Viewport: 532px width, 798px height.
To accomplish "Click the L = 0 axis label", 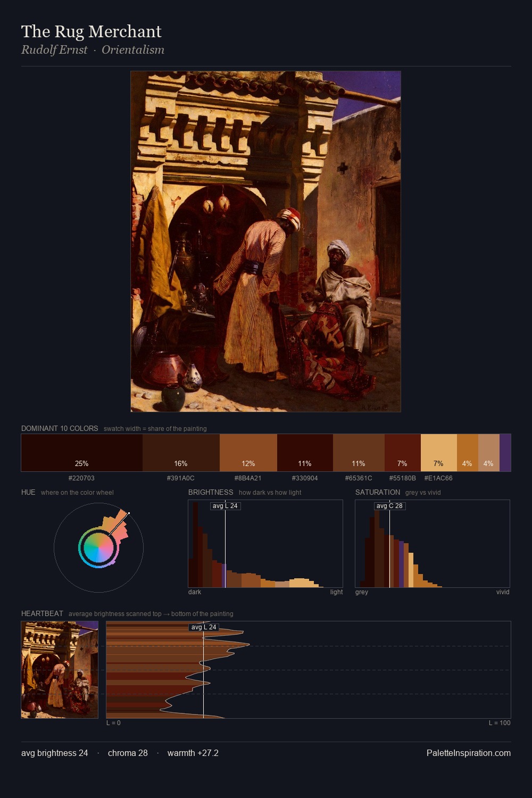I will point(113,723).
